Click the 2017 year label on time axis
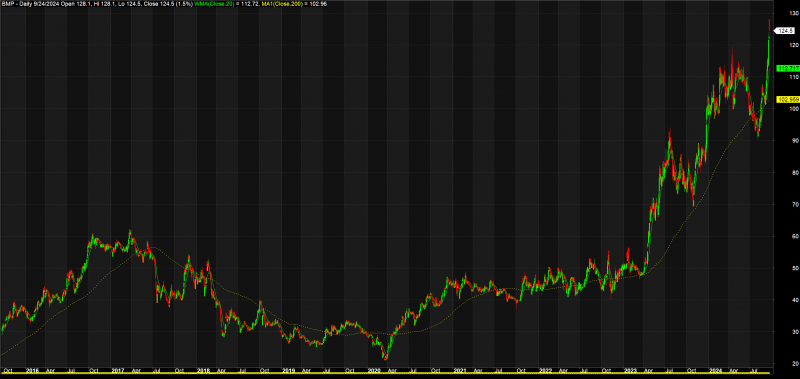This screenshot has width=800, height=379. point(118,370)
